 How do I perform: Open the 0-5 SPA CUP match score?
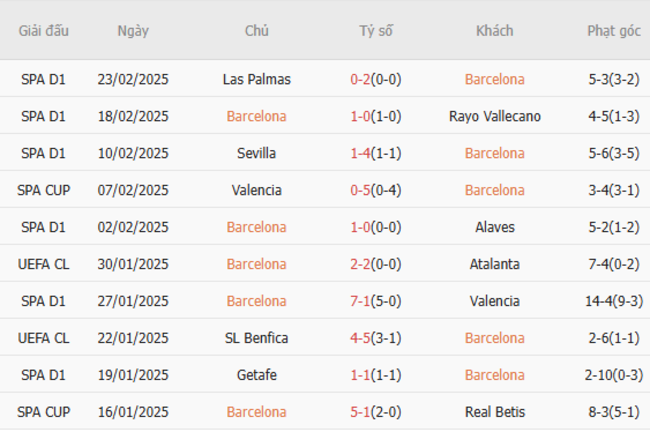click(360, 190)
